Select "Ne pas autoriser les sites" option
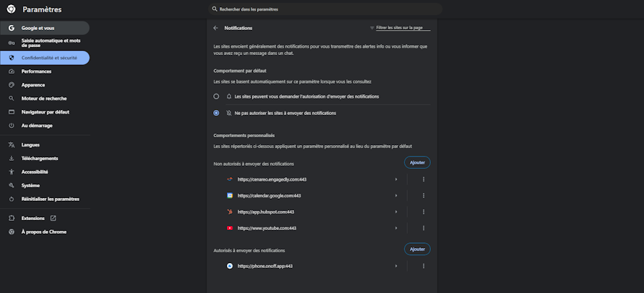This screenshot has height=293, width=644. click(216, 113)
